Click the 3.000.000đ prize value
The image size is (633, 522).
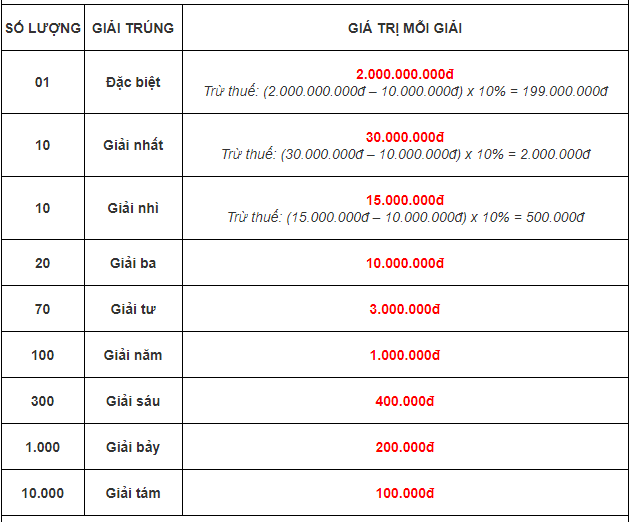tap(404, 309)
